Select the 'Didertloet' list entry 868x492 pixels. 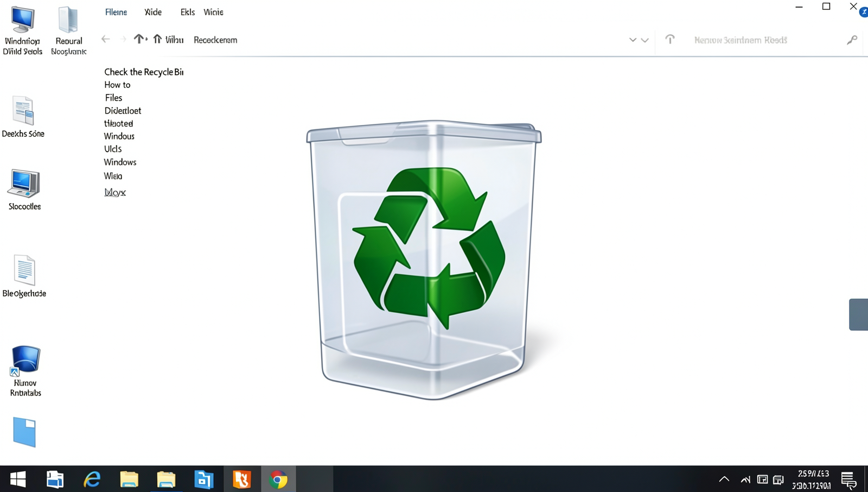point(123,111)
